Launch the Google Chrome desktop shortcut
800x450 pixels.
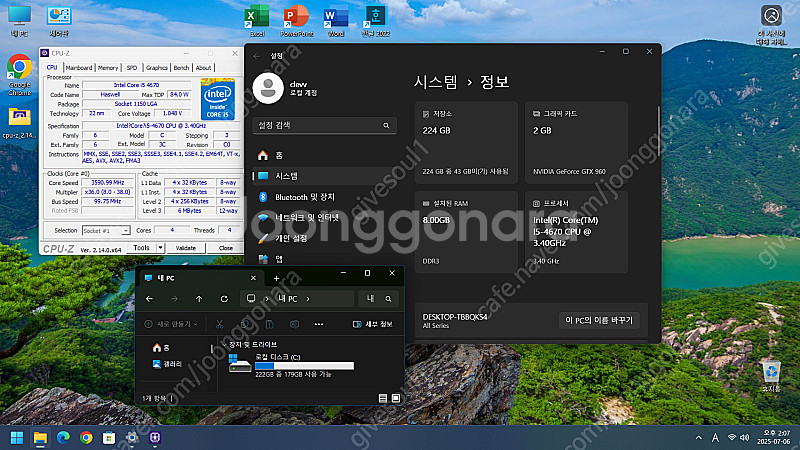19,75
